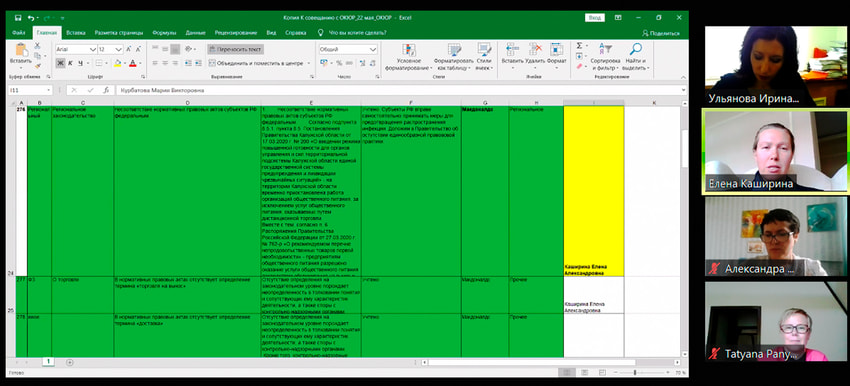850x386 pixels.
Task: Increase font size with larger A icon
Action: click(129, 49)
